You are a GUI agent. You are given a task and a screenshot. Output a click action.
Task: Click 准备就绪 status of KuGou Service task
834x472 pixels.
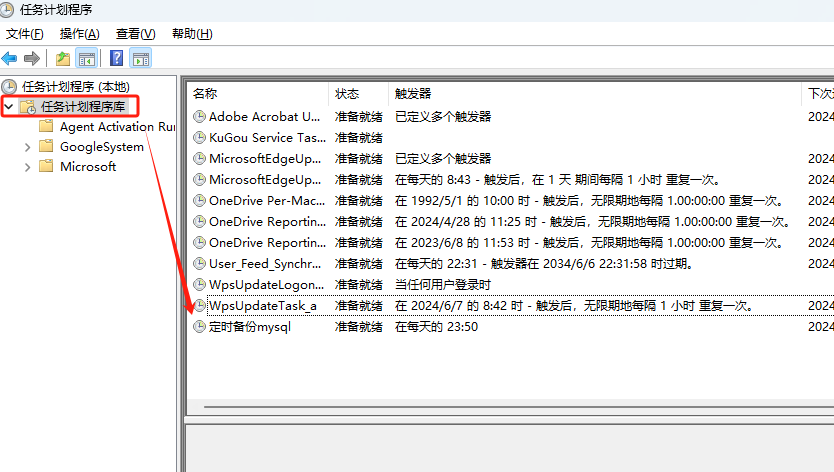click(358, 138)
